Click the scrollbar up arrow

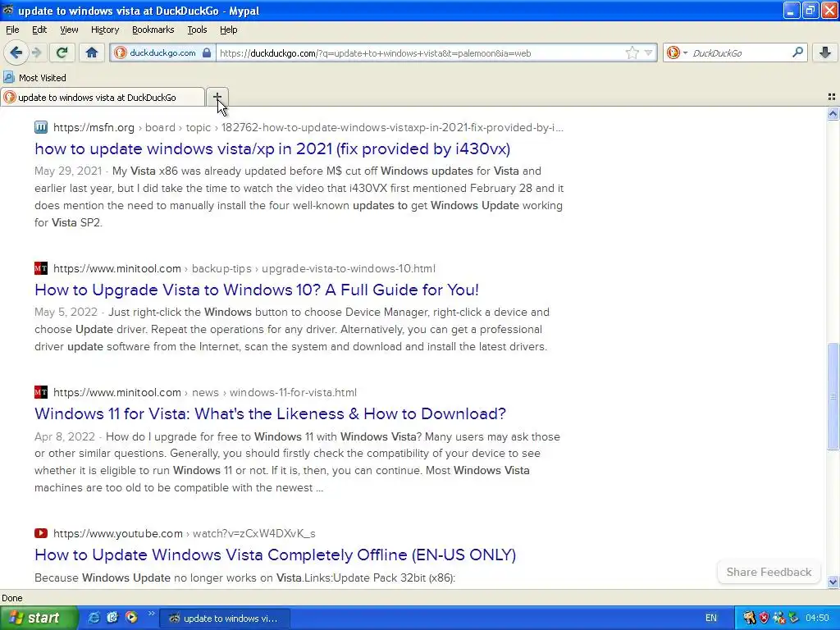click(x=833, y=113)
